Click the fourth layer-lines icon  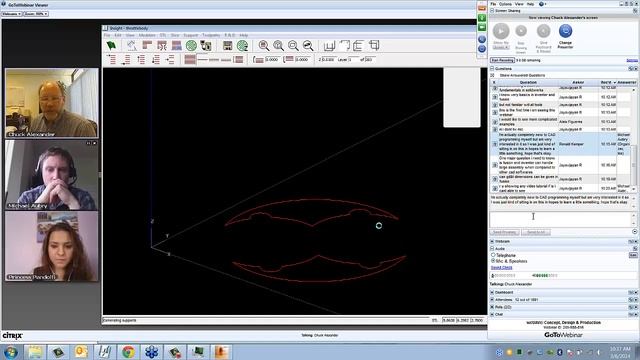pos(156,60)
